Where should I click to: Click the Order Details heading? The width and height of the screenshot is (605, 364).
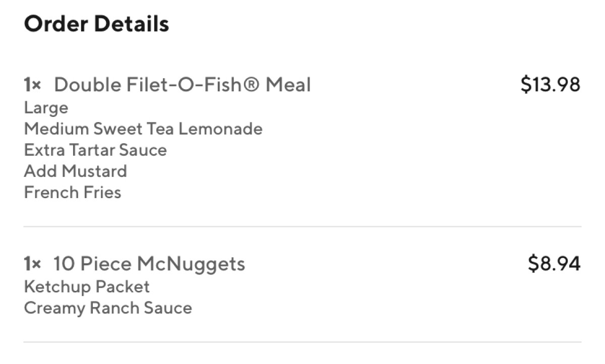point(96,24)
